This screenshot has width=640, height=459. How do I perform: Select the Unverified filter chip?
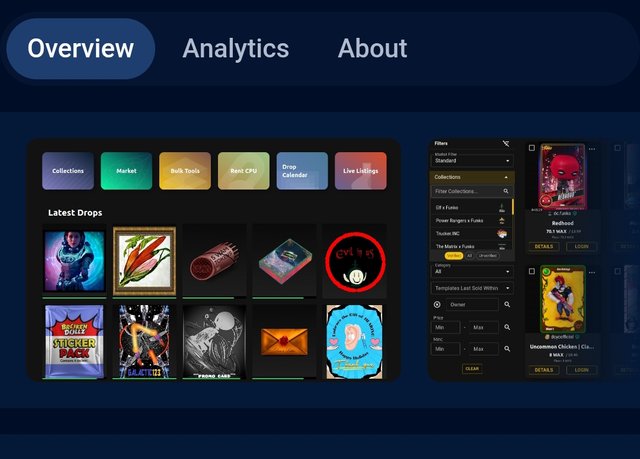click(x=488, y=256)
